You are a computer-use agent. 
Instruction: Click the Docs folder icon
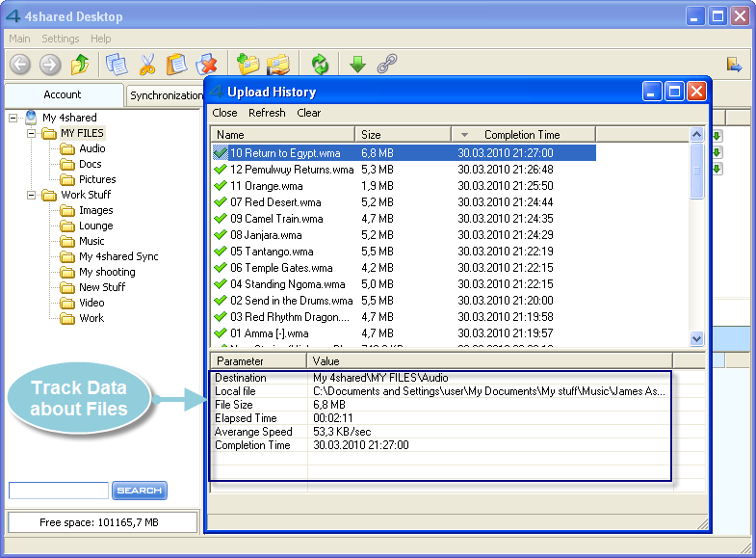point(67,164)
